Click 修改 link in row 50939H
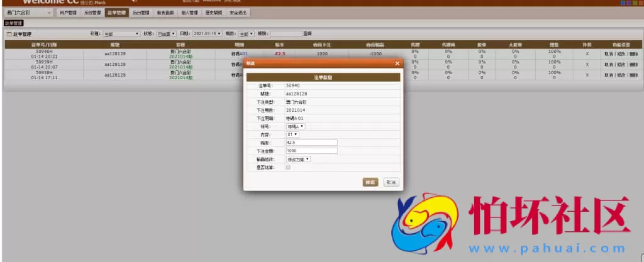The image size is (644, 262). pyautogui.click(x=621, y=64)
